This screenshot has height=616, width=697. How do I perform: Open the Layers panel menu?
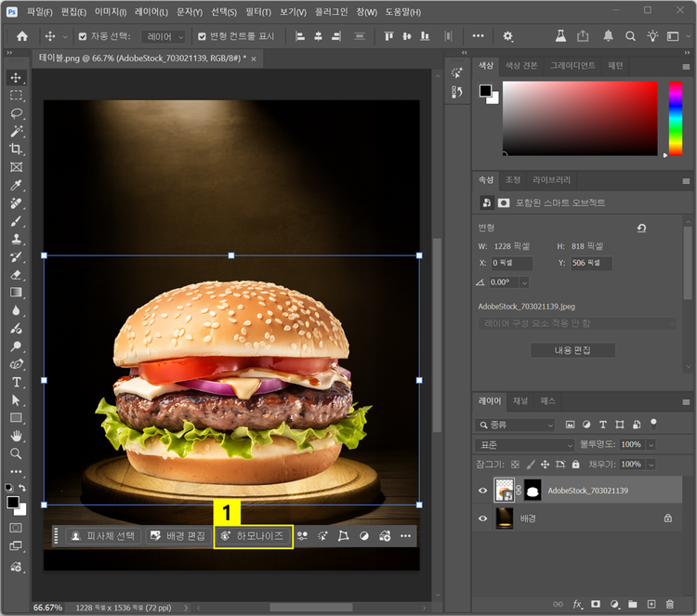[686, 402]
